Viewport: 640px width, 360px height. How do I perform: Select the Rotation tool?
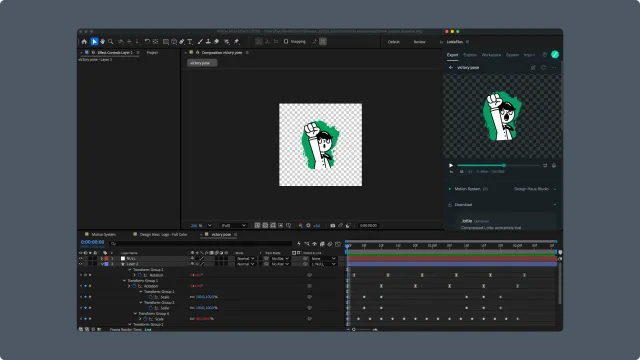[x=147, y=42]
